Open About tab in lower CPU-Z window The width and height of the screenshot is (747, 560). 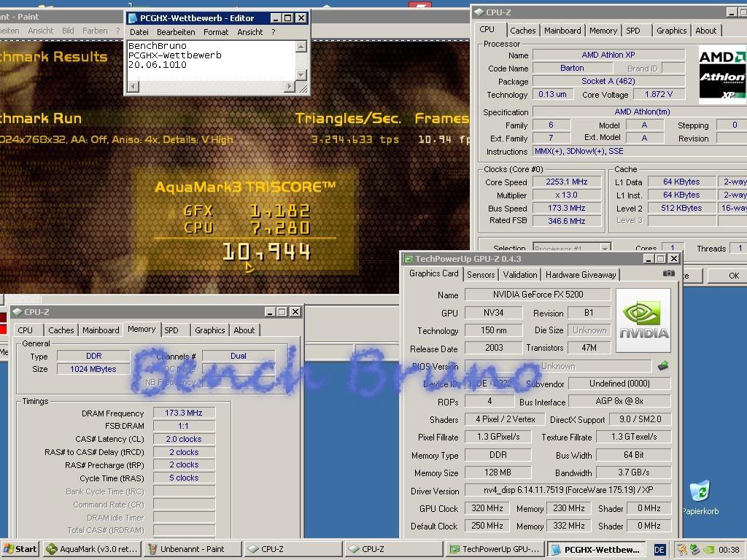[x=244, y=330]
